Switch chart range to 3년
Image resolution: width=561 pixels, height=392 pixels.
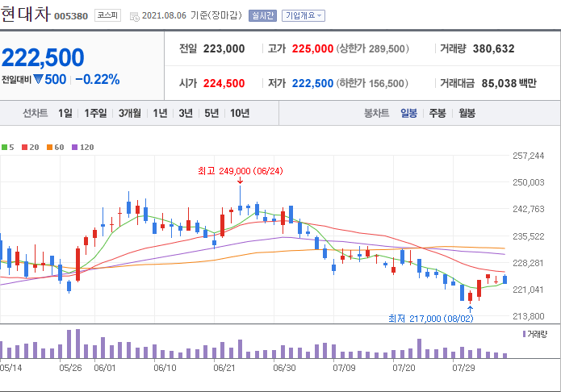coord(186,114)
